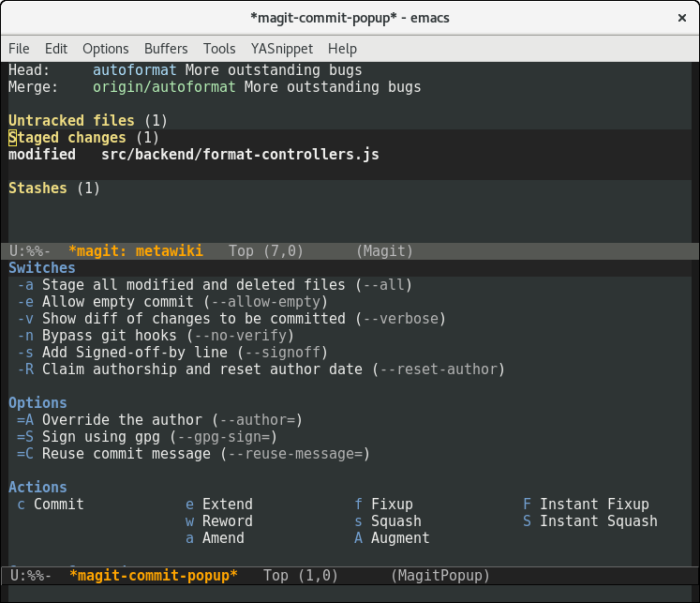Click the Amend action
The width and height of the screenshot is (700, 603).
pos(223,538)
